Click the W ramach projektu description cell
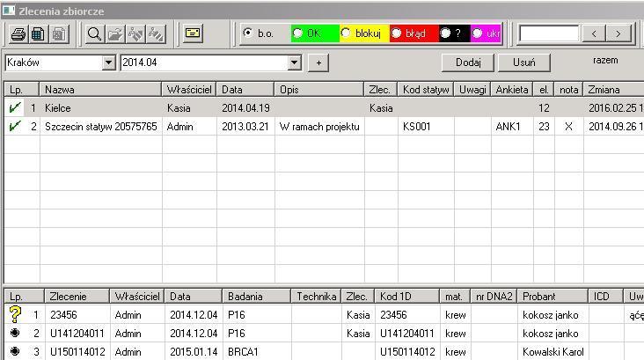The width and height of the screenshot is (644, 360). point(319,126)
